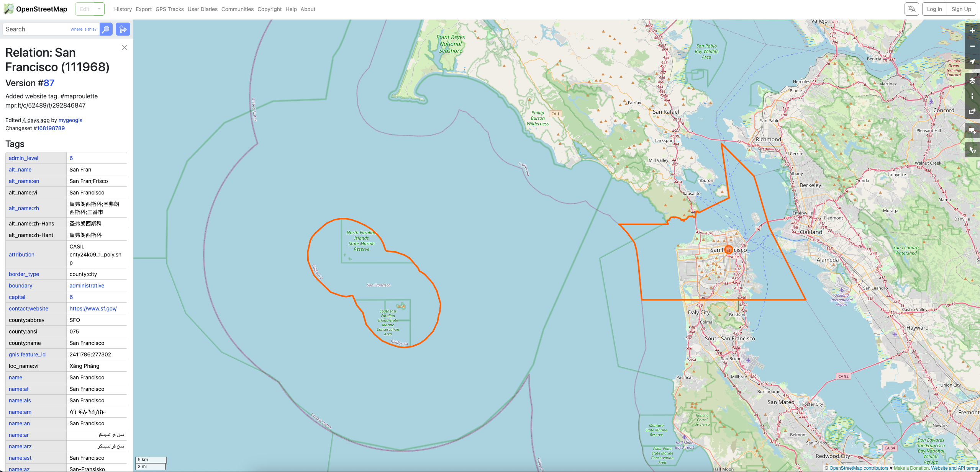Click the 'county;city' tag value
The height and width of the screenshot is (472, 980).
83,274
